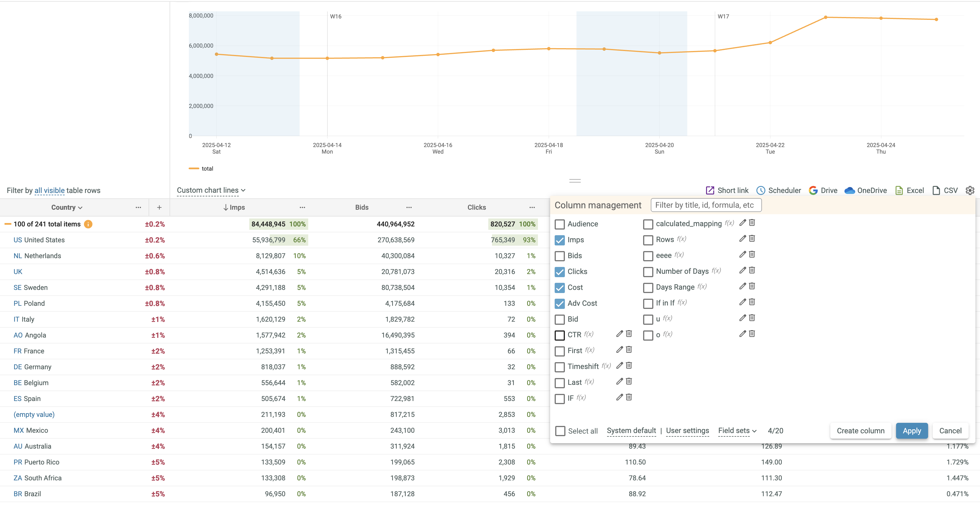Enable the Bids column checkbox
Screen dimensions: 980x505
pos(560,256)
